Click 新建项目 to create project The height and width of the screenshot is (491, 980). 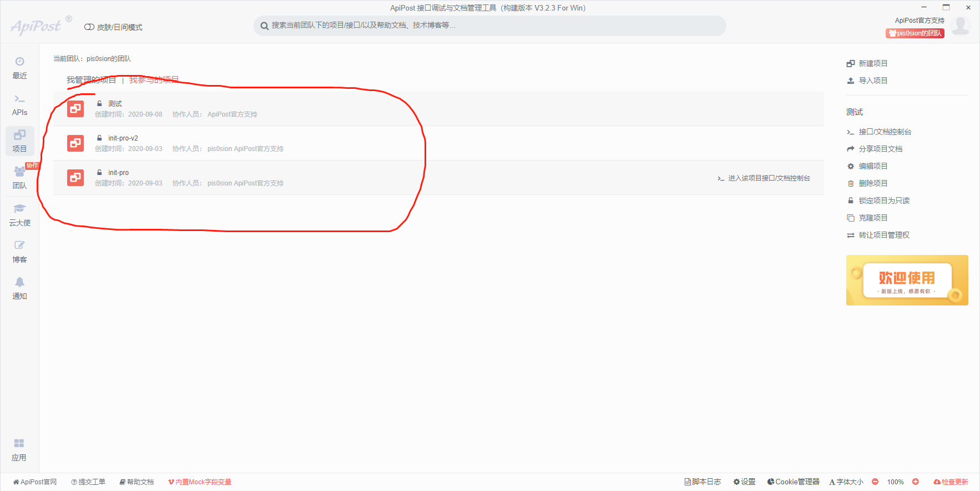pyautogui.click(x=867, y=63)
